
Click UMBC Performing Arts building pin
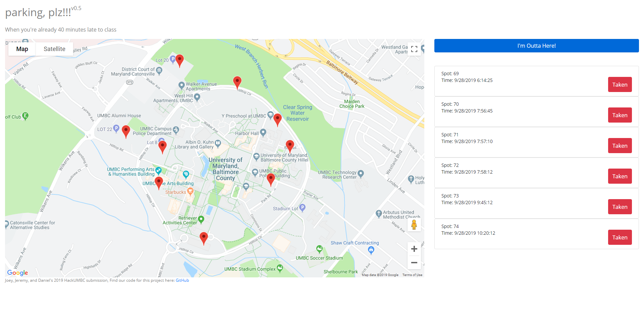pos(159,171)
